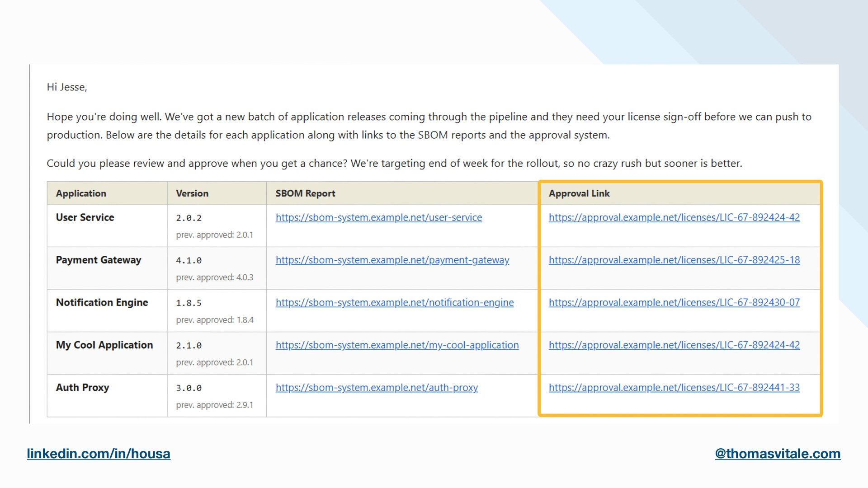
Task: Open approval link LIC-67-892425-18
Action: (674, 260)
